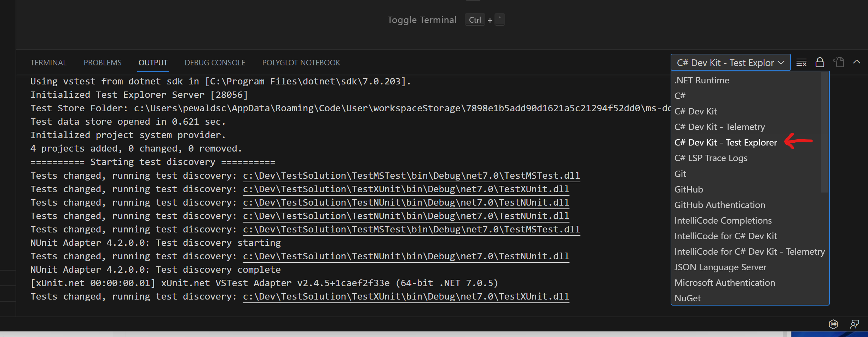Screen dimensions: 868x337
Task: Choose the JSON Language Server channel
Action: pyautogui.click(x=720, y=267)
